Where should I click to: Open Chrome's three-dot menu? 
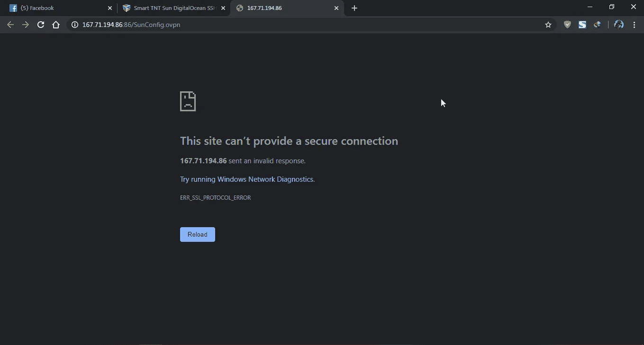click(634, 25)
